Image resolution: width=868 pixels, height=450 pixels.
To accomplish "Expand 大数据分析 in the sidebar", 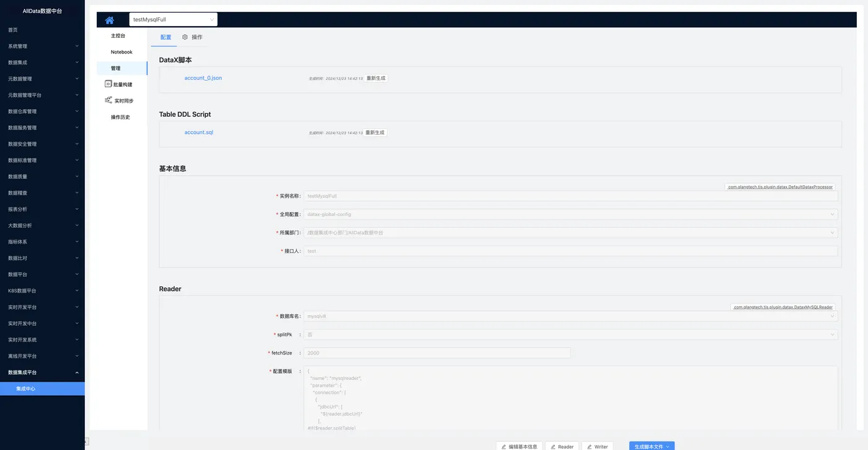I will [42, 225].
